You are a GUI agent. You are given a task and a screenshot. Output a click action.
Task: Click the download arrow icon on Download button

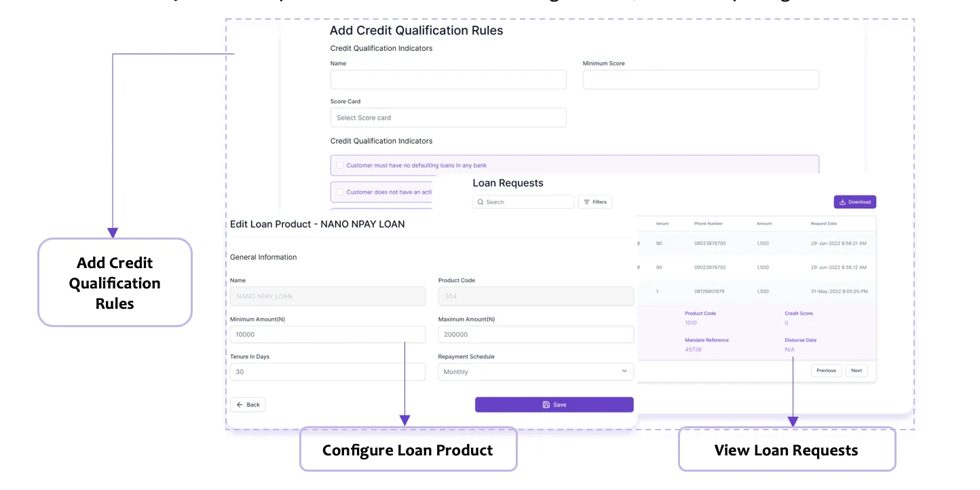(x=843, y=202)
